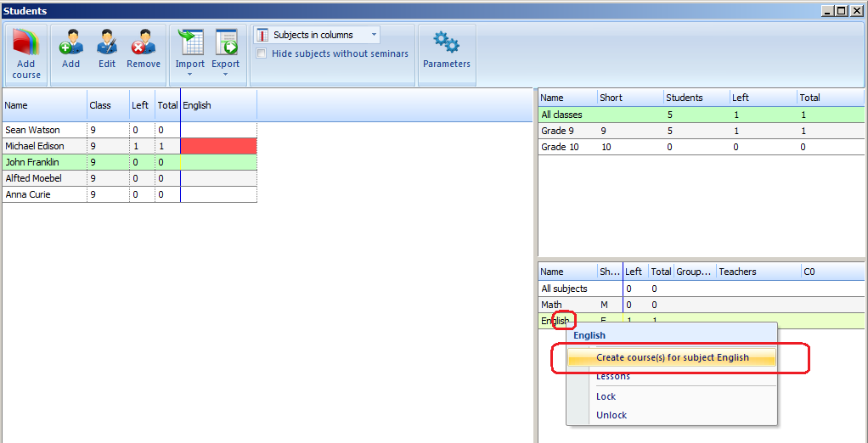Open the Subjects in columns dropdown
Viewport: 868px width, 443px height.
click(316, 35)
